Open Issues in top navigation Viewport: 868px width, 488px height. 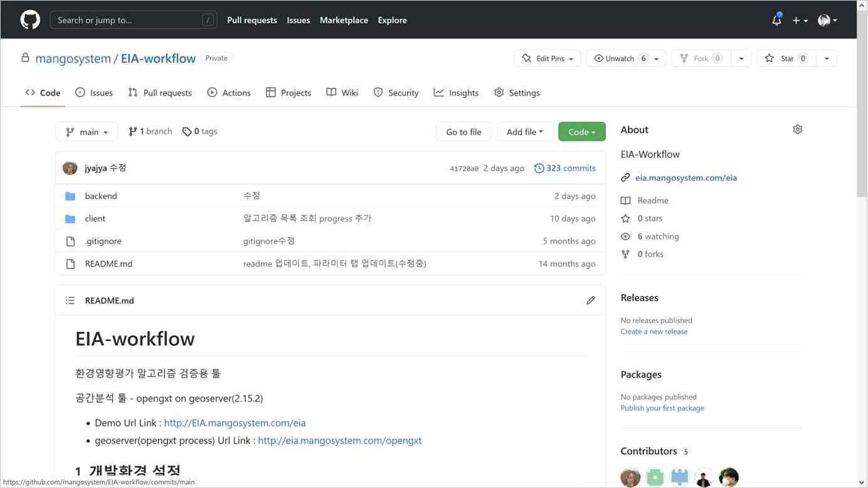click(299, 20)
